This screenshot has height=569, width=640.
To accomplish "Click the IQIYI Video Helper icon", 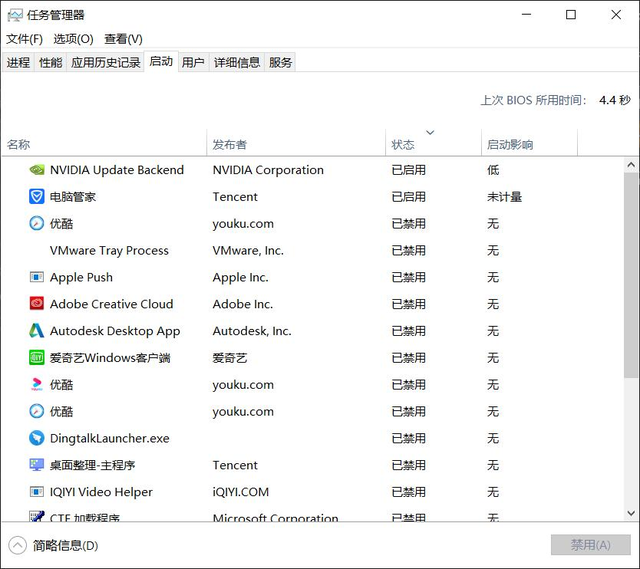I will 37,492.
